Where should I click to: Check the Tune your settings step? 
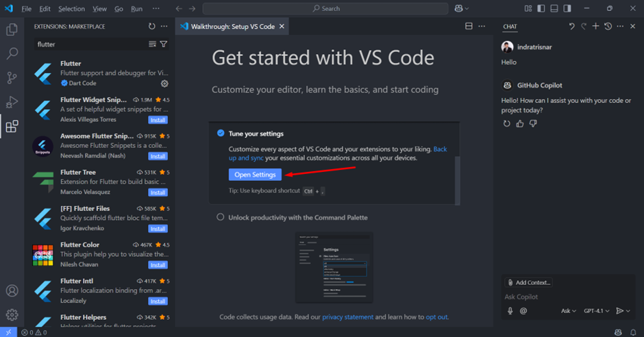[221, 133]
